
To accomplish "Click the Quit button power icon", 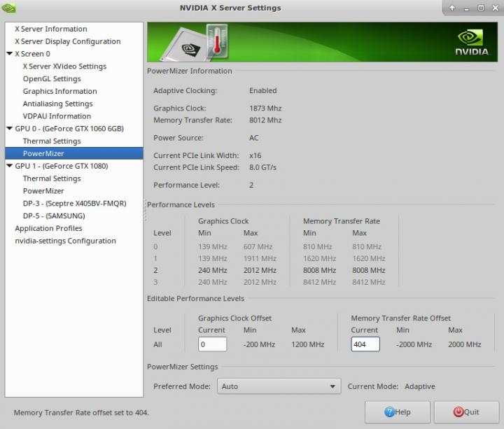I will 458,412.
